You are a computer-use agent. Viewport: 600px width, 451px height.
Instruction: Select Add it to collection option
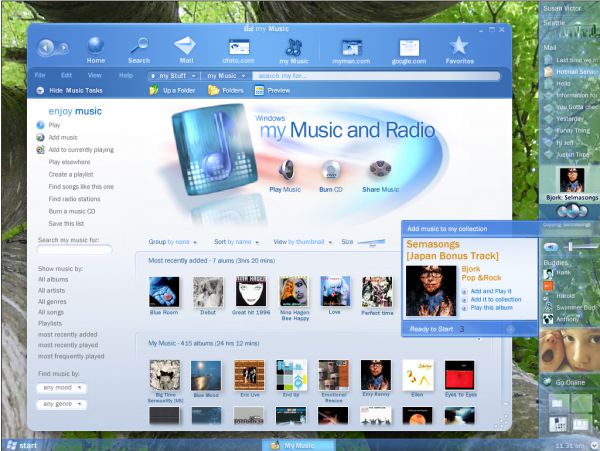496,300
